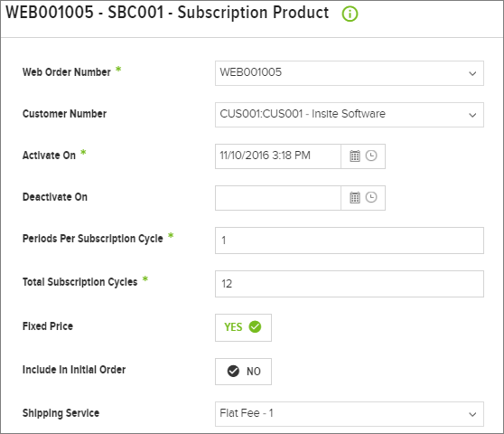Expand the Web Order Number dropdown arrow
The width and height of the screenshot is (504, 434).
pyautogui.click(x=472, y=73)
